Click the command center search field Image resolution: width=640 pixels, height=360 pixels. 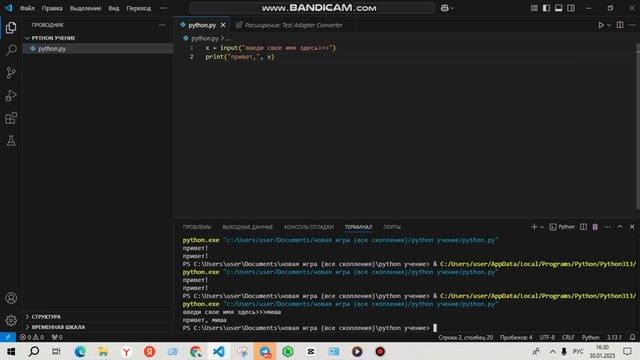(x=312, y=8)
